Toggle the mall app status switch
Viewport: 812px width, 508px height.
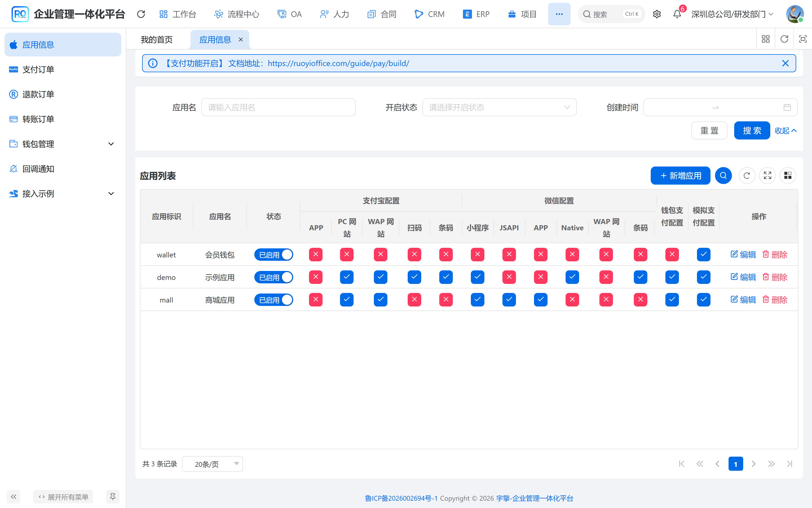pos(273,300)
